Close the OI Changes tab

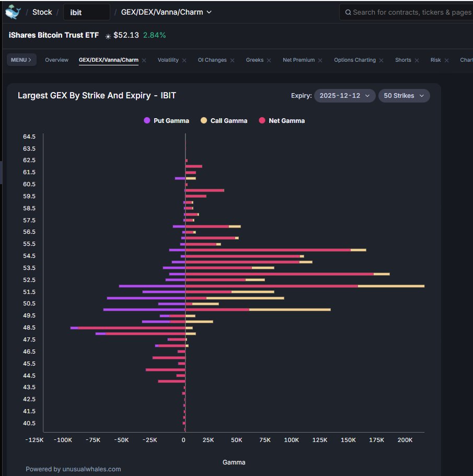tap(233, 60)
